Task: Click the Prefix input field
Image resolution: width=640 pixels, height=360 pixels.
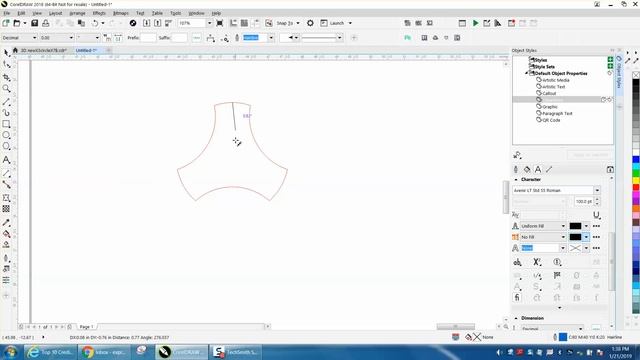Action: (x=148, y=38)
